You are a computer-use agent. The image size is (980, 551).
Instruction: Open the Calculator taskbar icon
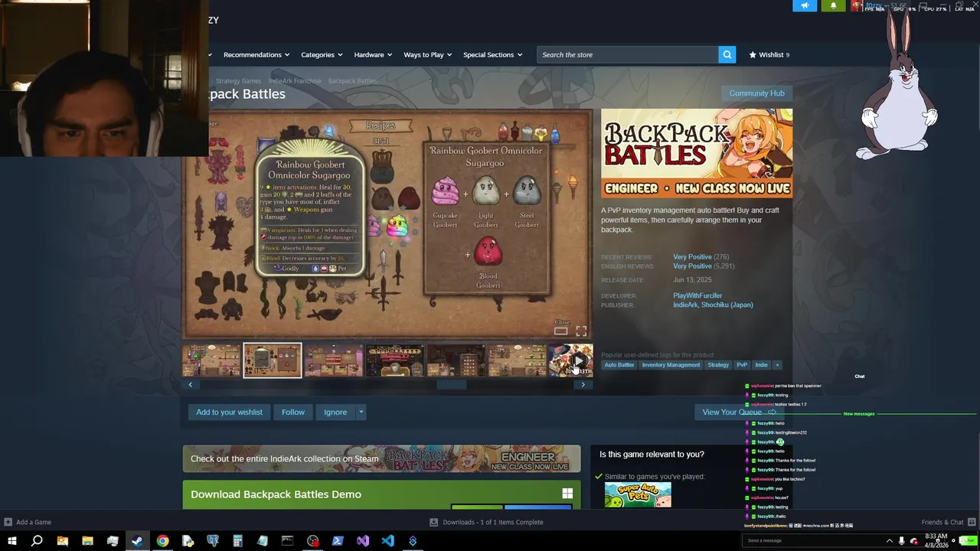[x=237, y=541]
